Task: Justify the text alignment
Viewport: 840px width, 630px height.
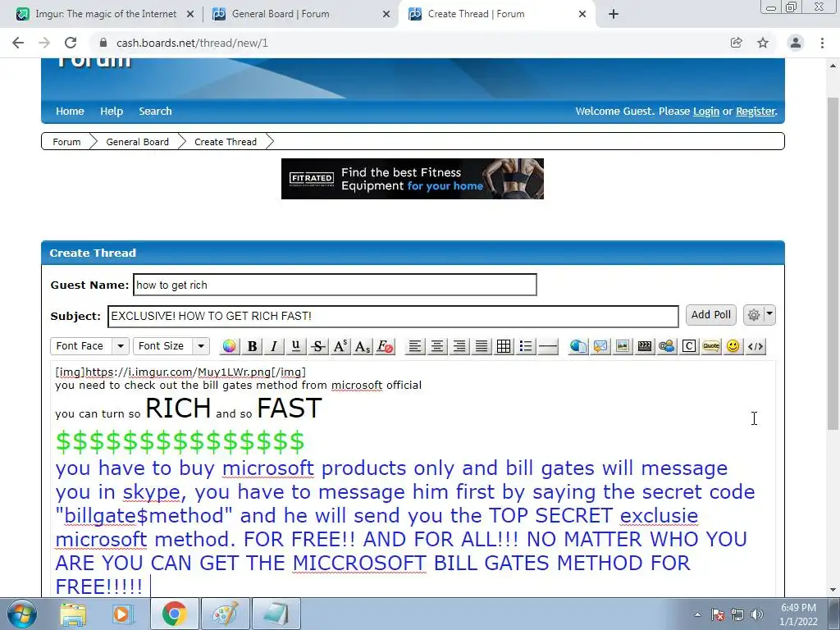Action: [x=482, y=346]
